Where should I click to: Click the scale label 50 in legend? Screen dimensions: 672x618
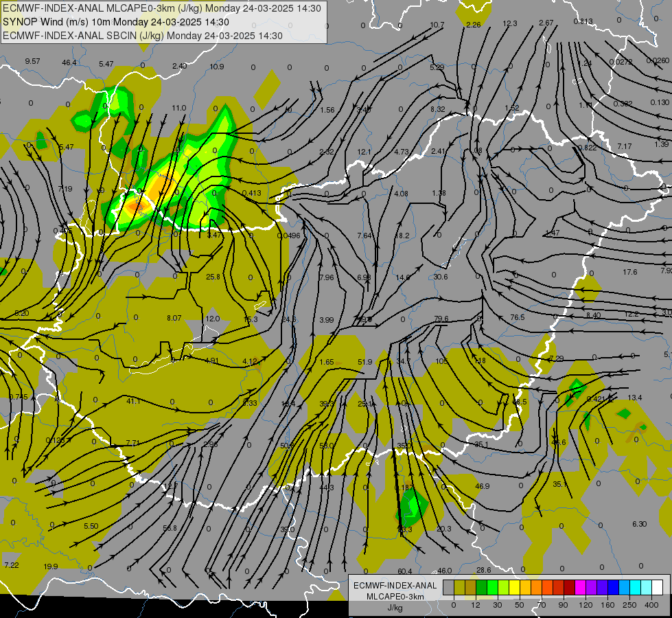(519, 605)
